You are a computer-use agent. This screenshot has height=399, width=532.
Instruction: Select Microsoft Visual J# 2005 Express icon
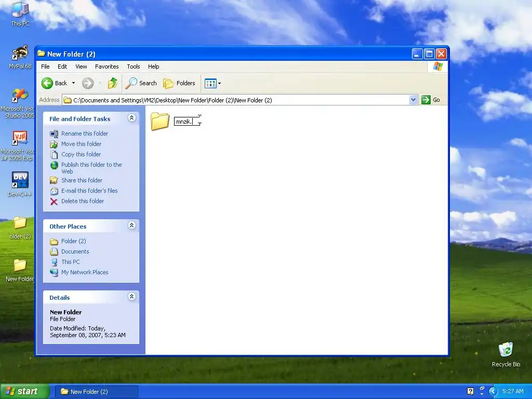tap(18, 146)
